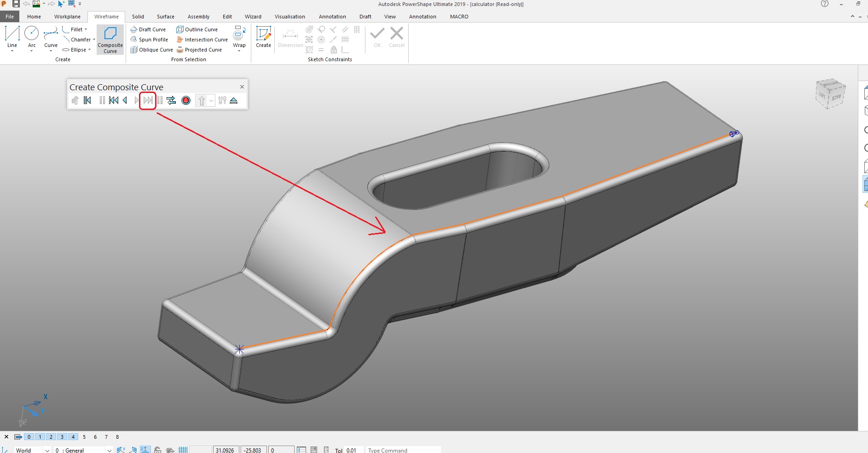Open the World coordinate system dropdown
The height and width of the screenshot is (453, 868).
coord(46,450)
